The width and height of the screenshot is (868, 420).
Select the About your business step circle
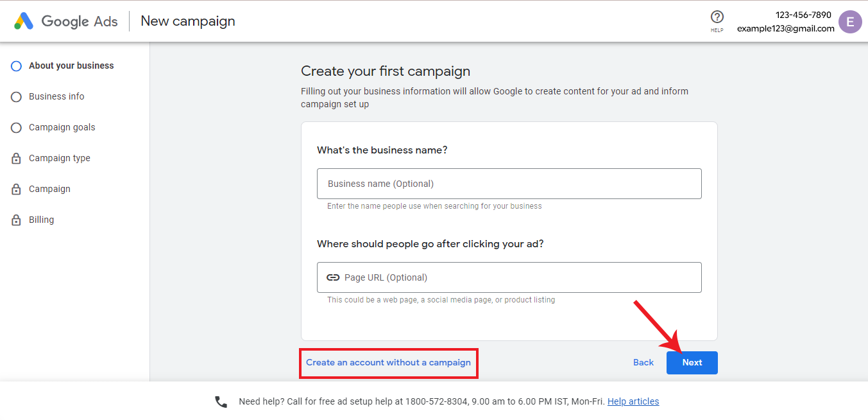click(17, 66)
